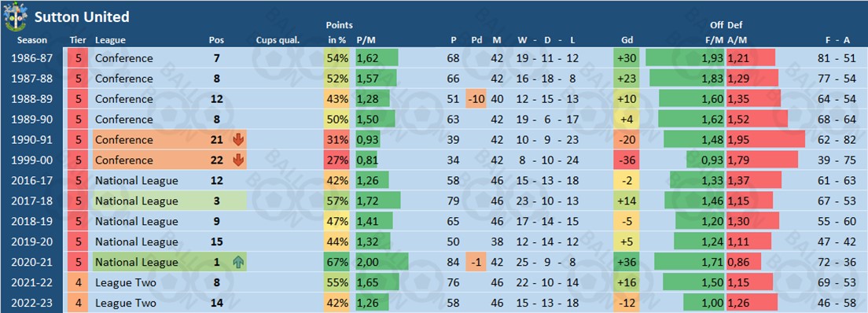Click the Sutton United title text

coord(82,17)
